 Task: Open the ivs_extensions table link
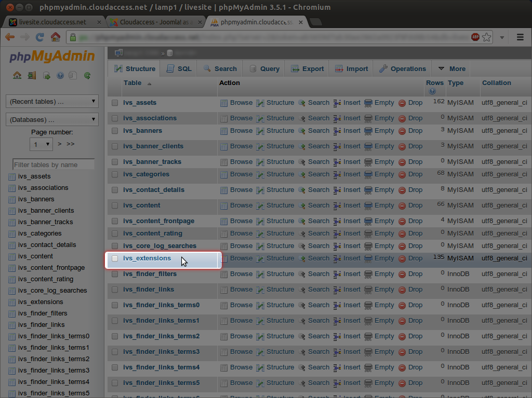pos(147,258)
